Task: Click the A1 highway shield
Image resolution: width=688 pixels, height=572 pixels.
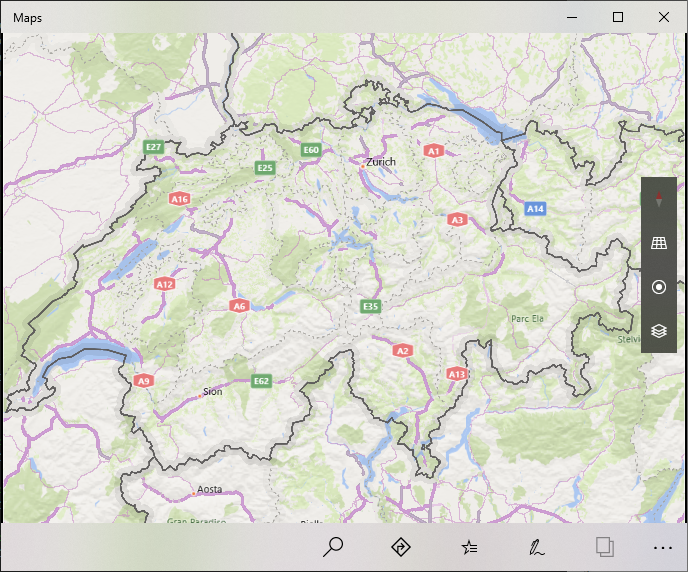Action: point(433,150)
